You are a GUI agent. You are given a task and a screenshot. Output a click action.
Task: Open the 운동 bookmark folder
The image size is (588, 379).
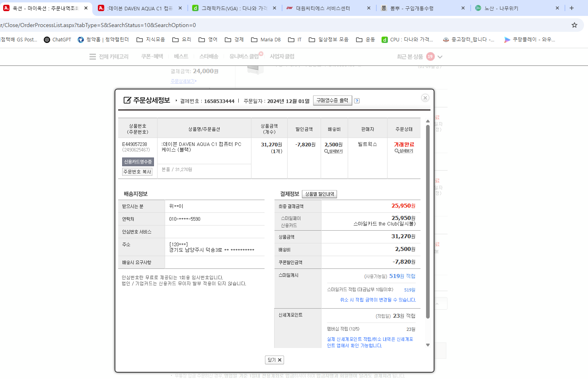pos(366,40)
